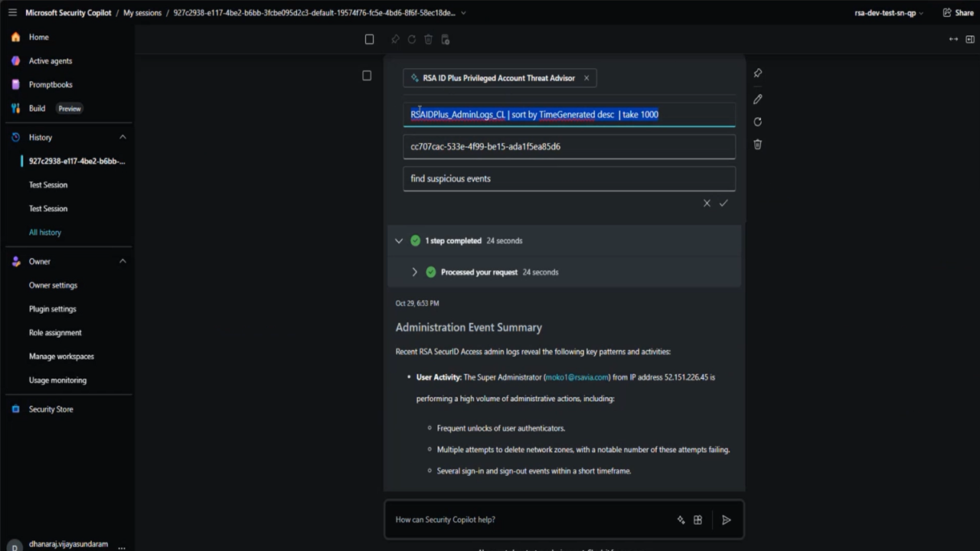Collapse the Owner section chevron

click(122, 261)
